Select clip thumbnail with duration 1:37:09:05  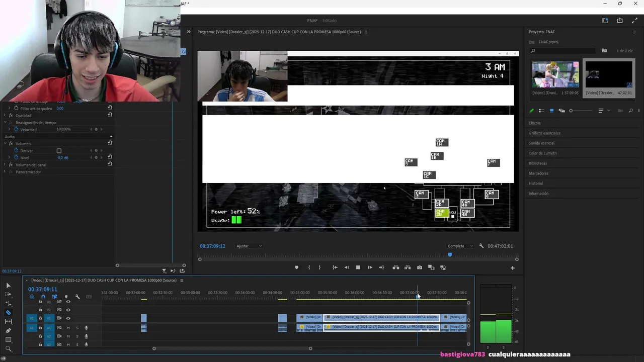coord(555,74)
